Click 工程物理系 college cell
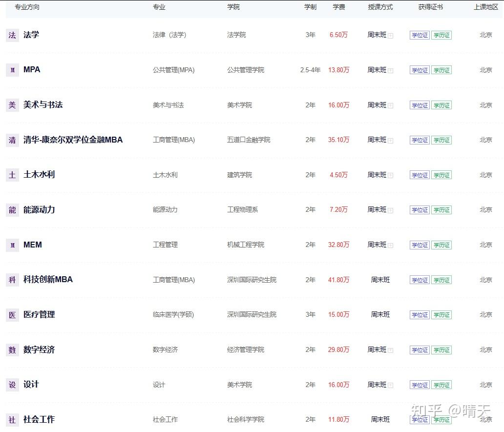Screen dimensions: 504x432 click(x=243, y=210)
